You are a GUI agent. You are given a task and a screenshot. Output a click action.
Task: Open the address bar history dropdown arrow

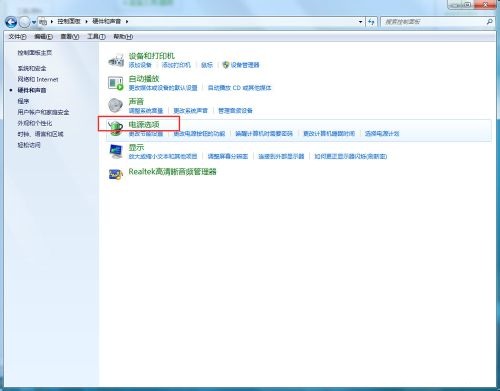click(361, 22)
